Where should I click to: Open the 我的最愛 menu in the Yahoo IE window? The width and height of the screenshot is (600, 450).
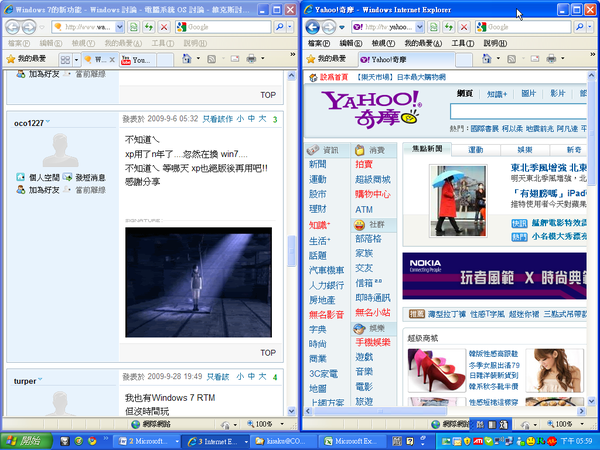(423, 43)
